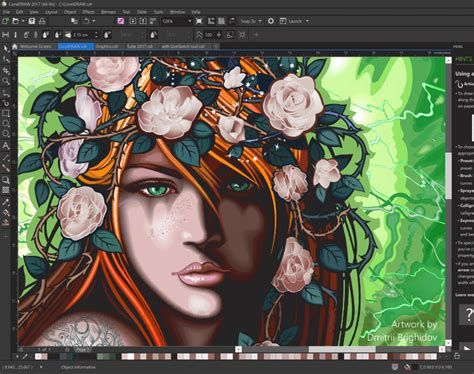Click the question mark help button
474x374 pixels.
(x=467, y=314)
